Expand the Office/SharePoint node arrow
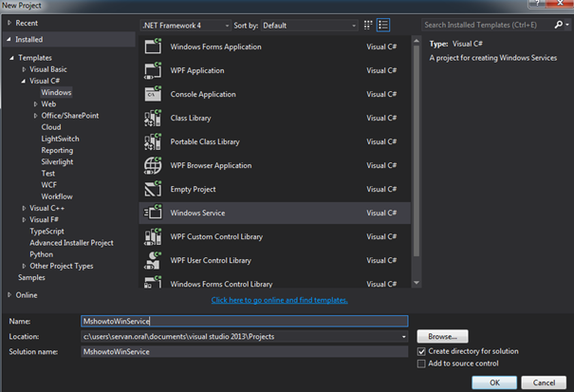This screenshot has height=392, width=574. click(x=35, y=116)
